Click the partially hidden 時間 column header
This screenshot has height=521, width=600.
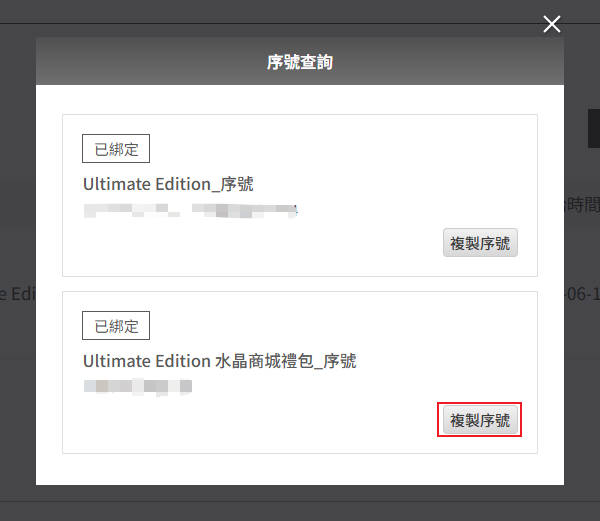click(581, 204)
